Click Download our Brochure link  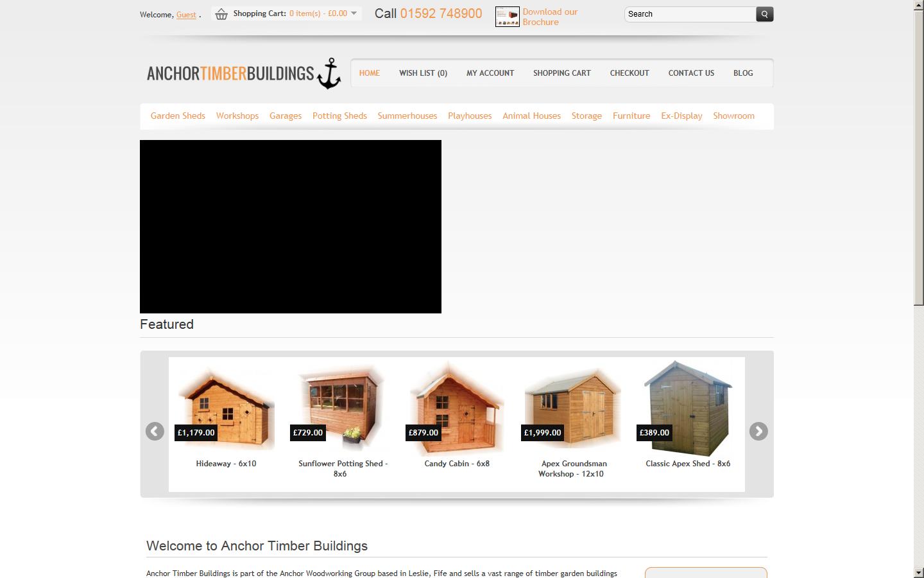point(550,17)
